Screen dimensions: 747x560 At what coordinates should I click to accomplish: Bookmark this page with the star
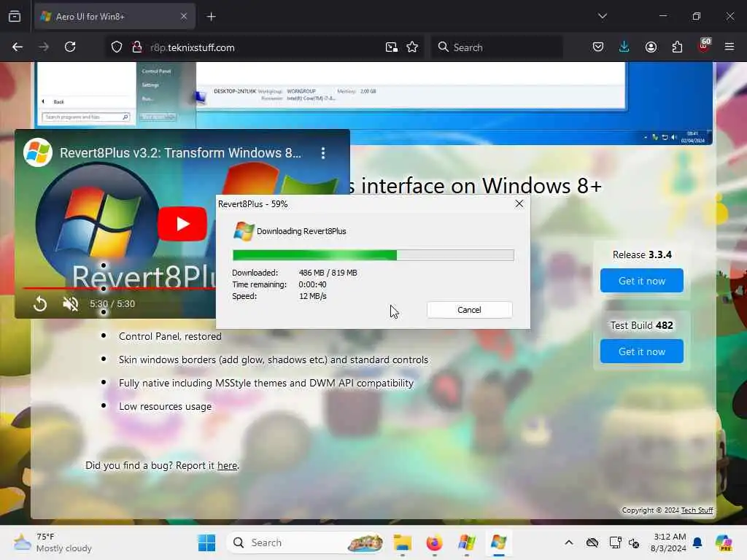tap(413, 47)
